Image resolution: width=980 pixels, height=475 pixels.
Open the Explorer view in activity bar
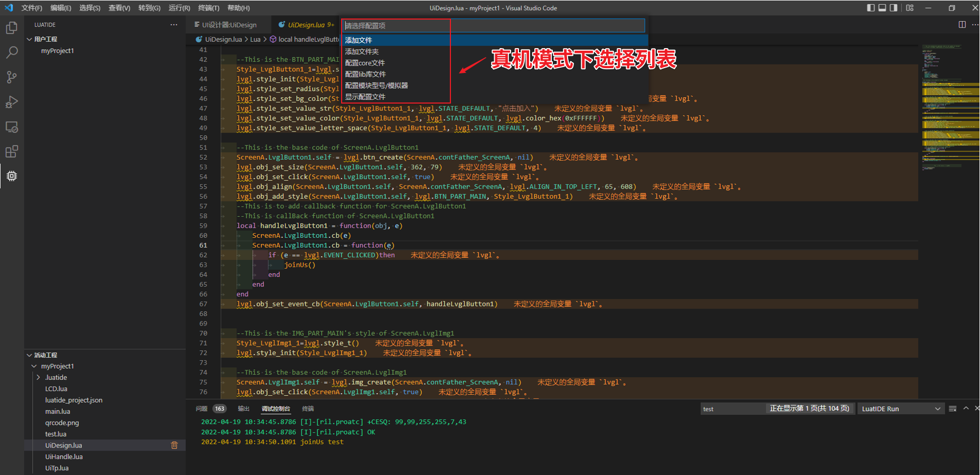[12, 28]
